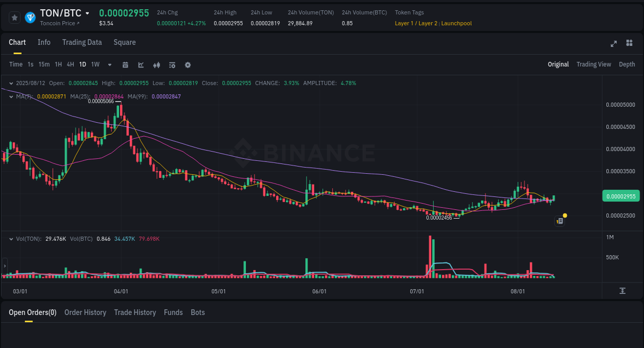Select the 1D timeframe
The image size is (644, 348).
(82, 64)
